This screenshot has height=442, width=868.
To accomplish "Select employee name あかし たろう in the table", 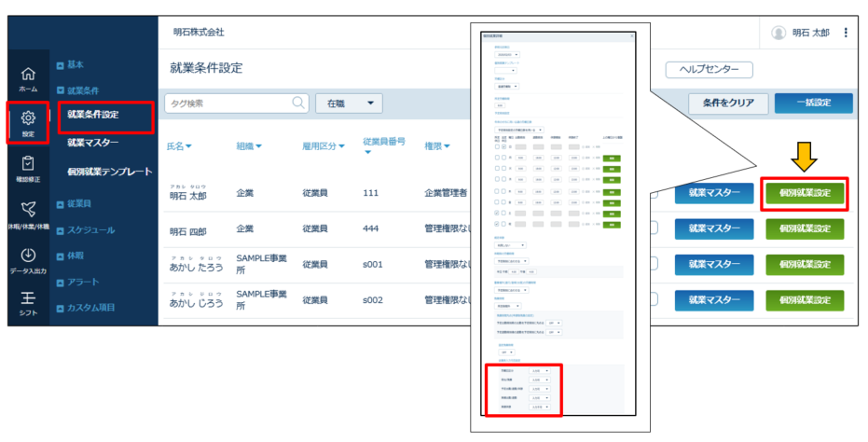I will point(196,267).
